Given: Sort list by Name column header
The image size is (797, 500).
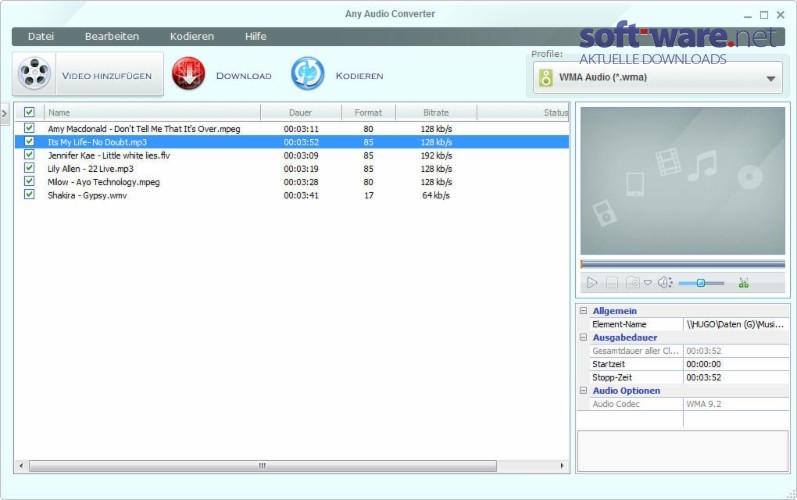Looking at the screenshot, I should pos(152,112).
